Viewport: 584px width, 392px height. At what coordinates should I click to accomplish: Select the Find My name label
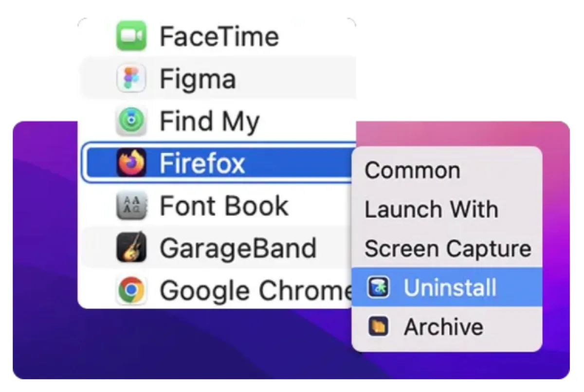(209, 121)
